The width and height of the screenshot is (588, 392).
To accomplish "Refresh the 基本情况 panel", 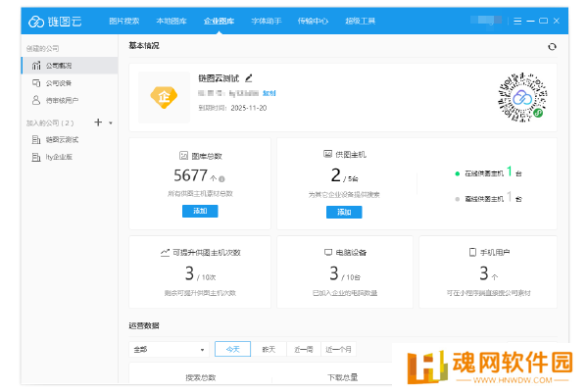I will tap(552, 46).
